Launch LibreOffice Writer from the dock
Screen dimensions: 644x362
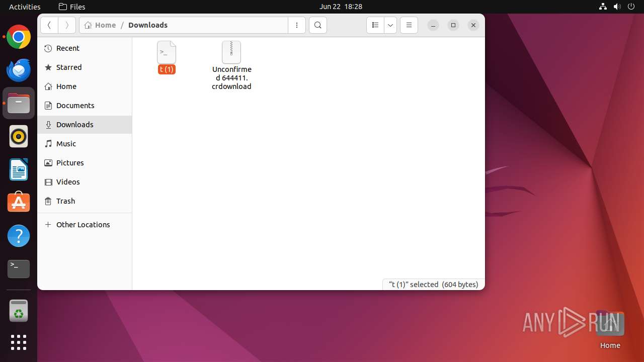pyautogui.click(x=19, y=169)
